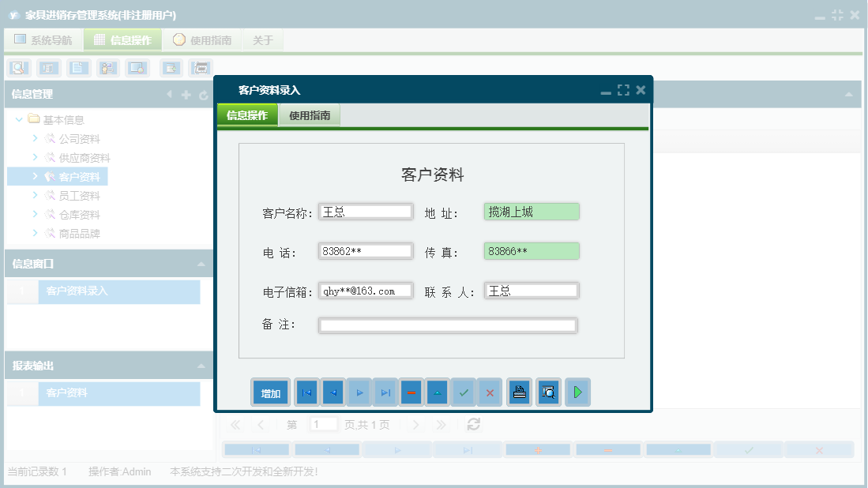Expand the 员工资料 tree node
This screenshot has height=488, width=868.
pyautogui.click(x=36, y=195)
